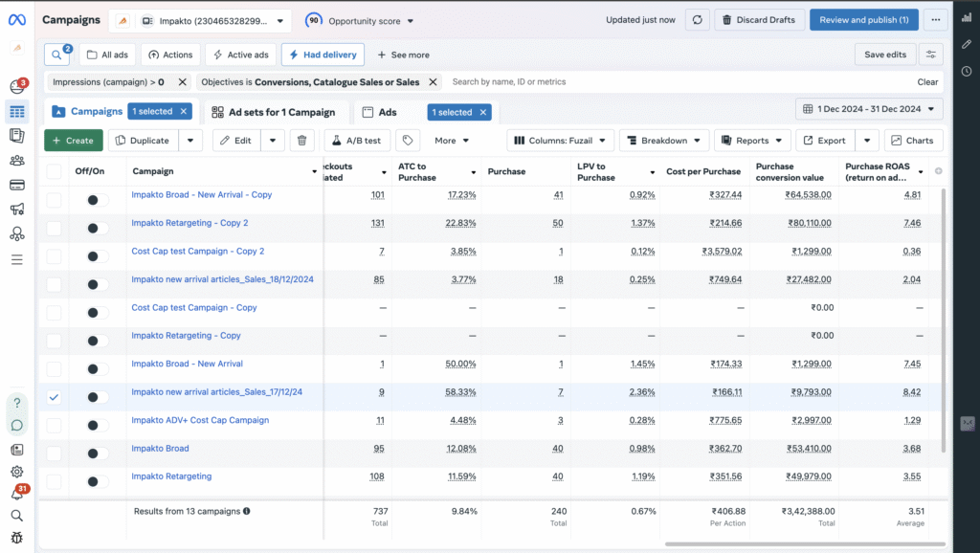Open the Opportunity score 90 circle
The image size is (980, 553).
314,21
